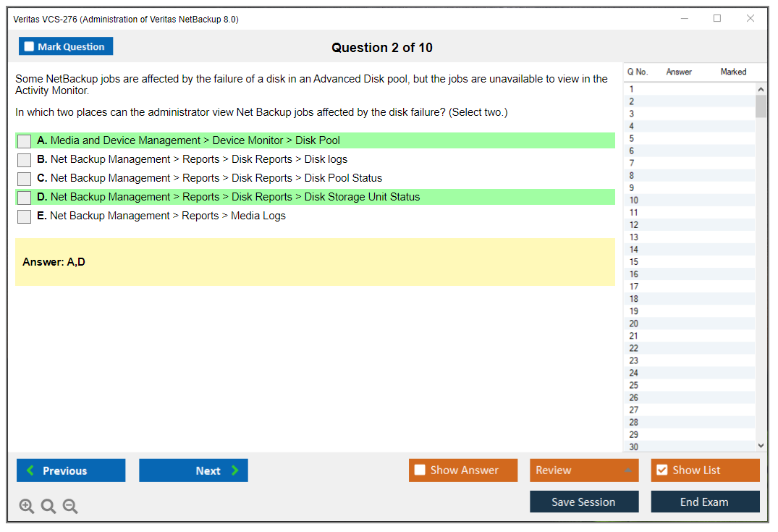778x532 pixels.
Task: Minimize the exam window
Action: 684,19
